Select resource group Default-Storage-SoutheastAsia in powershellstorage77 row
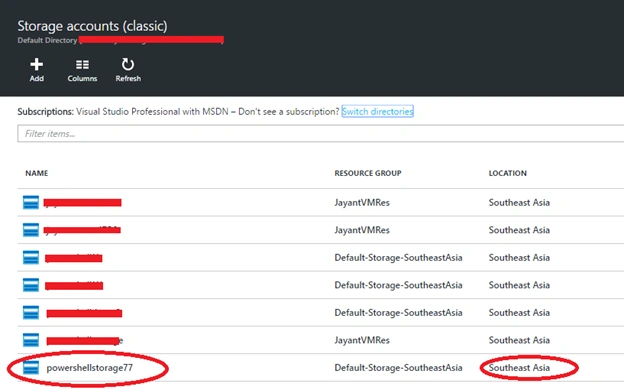Screen dimensions: 624x390 click(x=398, y=368)
